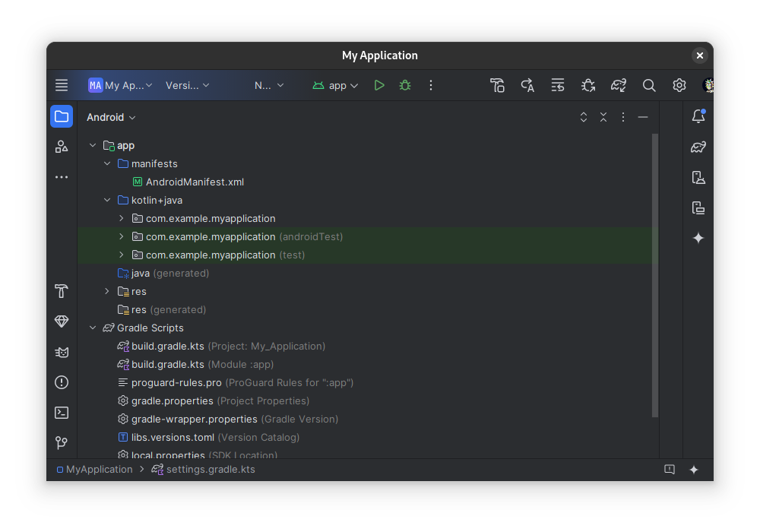
Task: Sync project with Gradle files
Action: [618, 85]
